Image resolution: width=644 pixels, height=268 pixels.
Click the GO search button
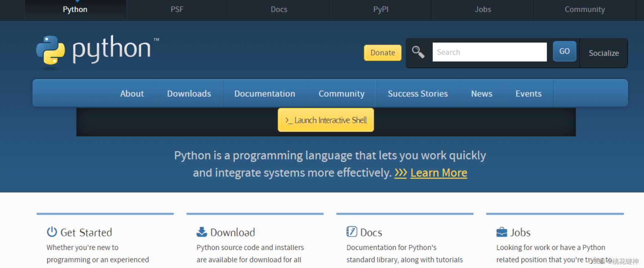click(x=564, y=51)
